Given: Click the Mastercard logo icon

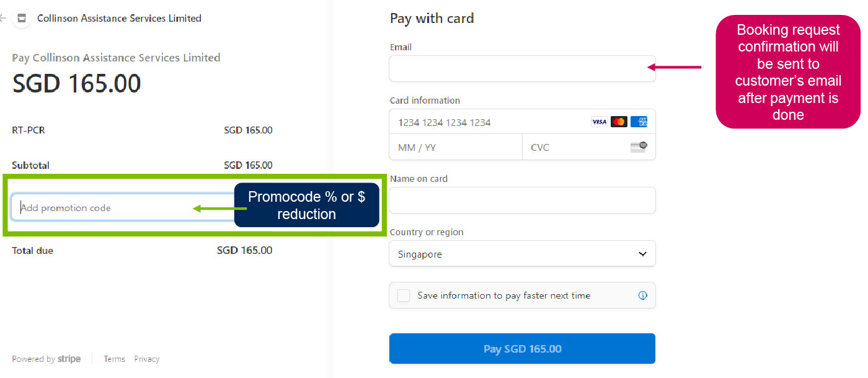Looking at the screenshot, I should point(619,122).
